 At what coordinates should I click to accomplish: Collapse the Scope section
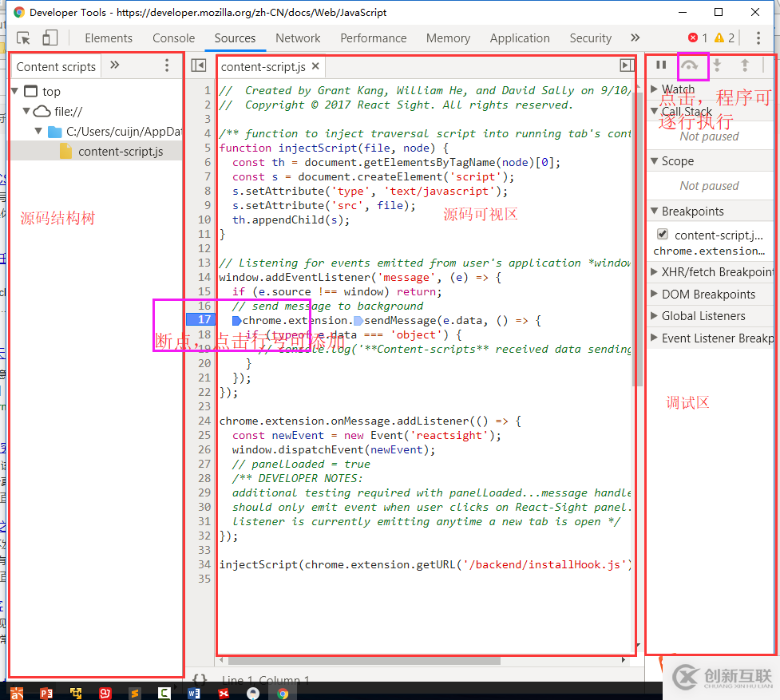654,160
